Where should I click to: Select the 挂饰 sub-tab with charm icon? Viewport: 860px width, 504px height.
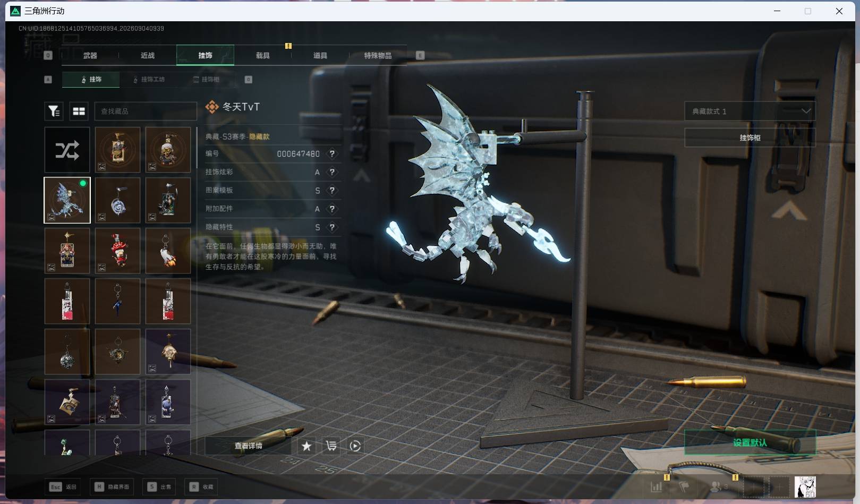click(91, 80)
